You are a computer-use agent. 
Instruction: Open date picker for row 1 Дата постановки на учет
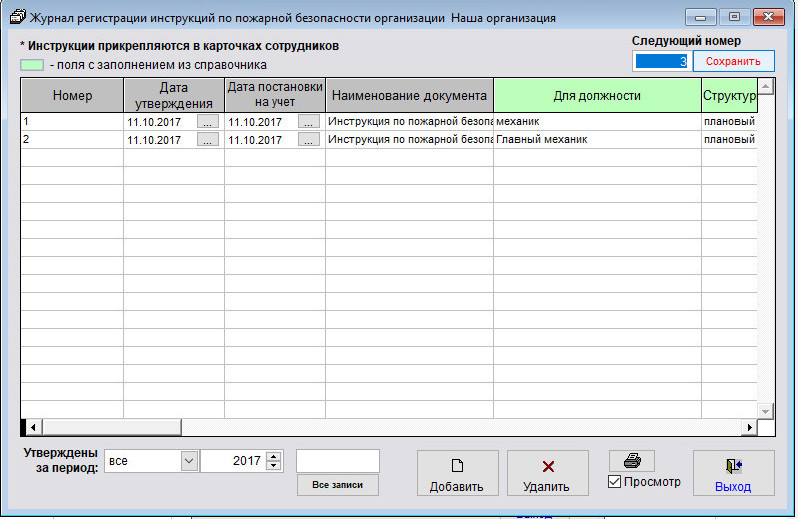point(309,122)
